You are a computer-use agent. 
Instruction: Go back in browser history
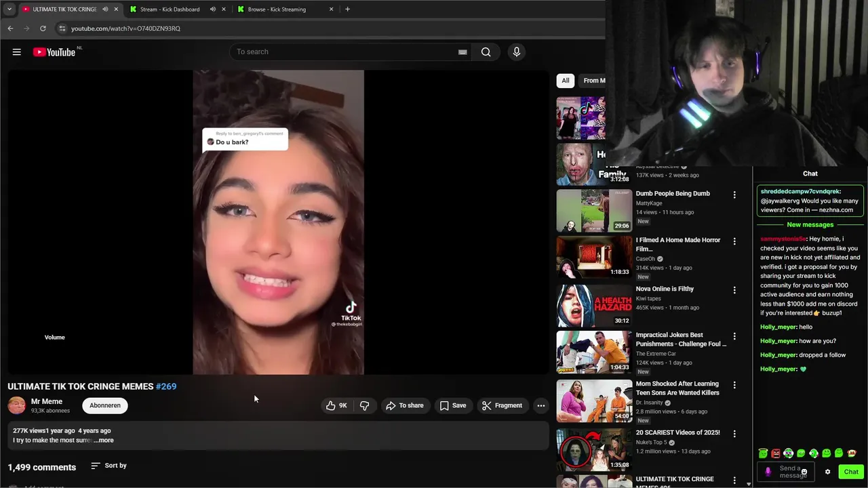point(10,28)
